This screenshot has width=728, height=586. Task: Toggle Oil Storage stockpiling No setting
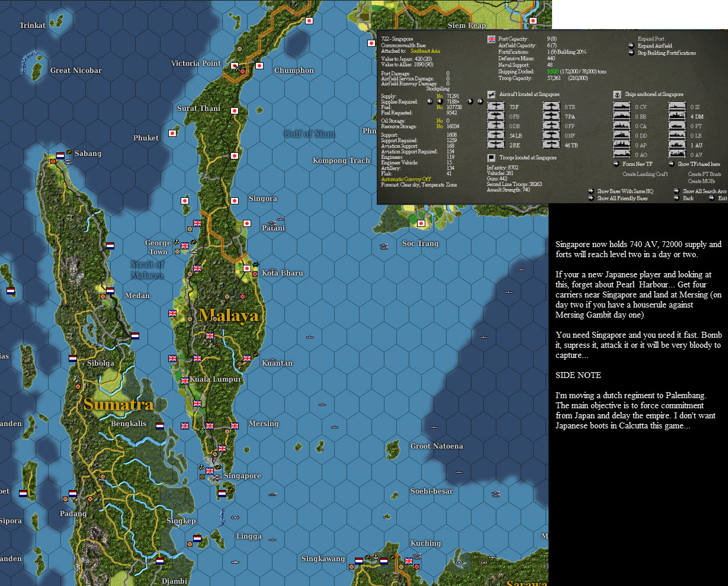coord(439,121)
